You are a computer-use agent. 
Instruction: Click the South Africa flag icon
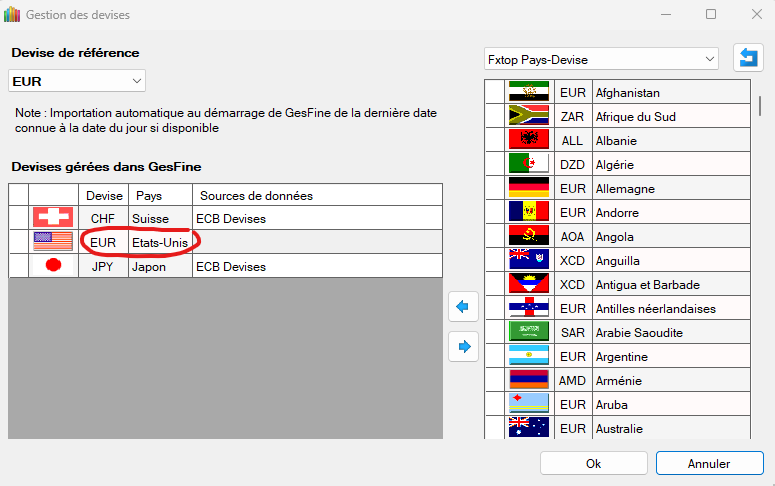pos(528,117)
